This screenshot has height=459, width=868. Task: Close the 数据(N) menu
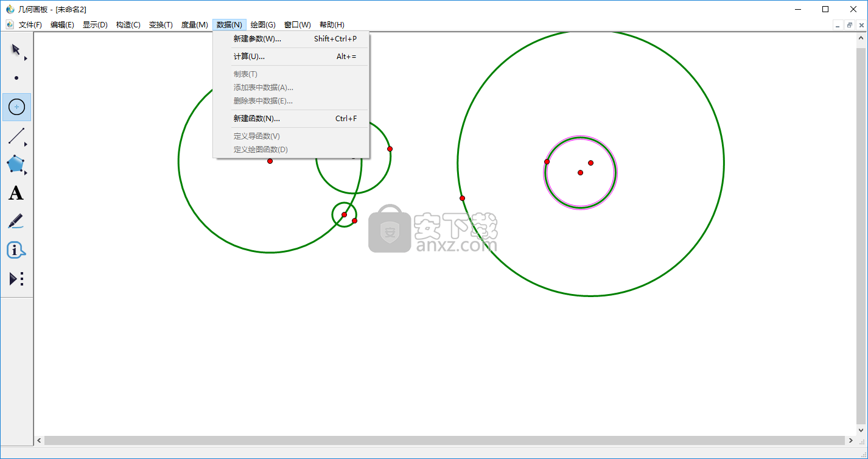coord(229,25)
